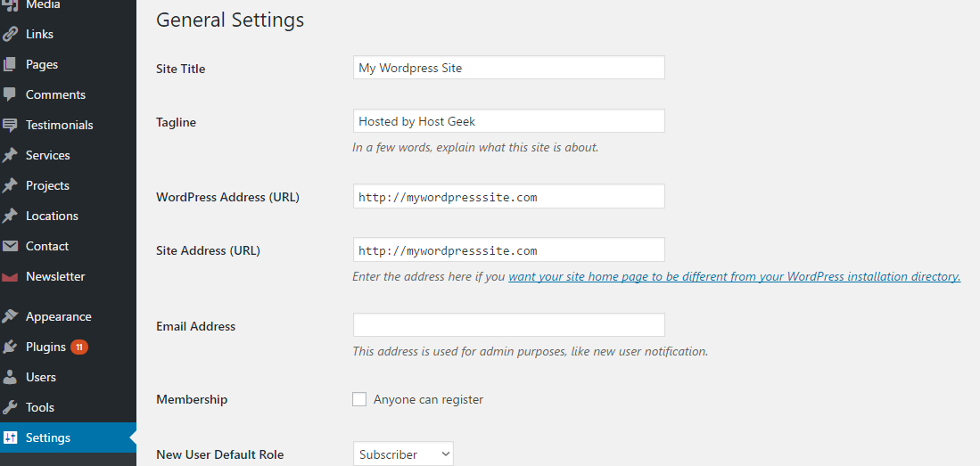Open the New User Default Role dropdown

click(x=403, y=454)
